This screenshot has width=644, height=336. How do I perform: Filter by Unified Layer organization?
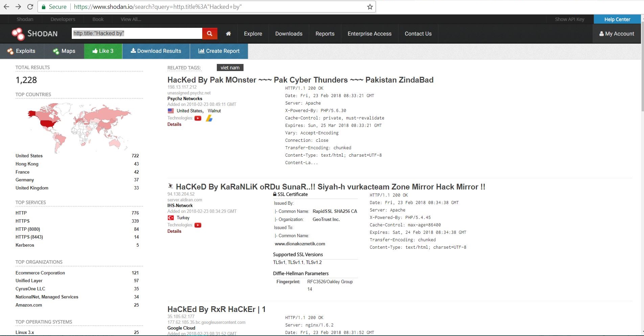(29, 281)
